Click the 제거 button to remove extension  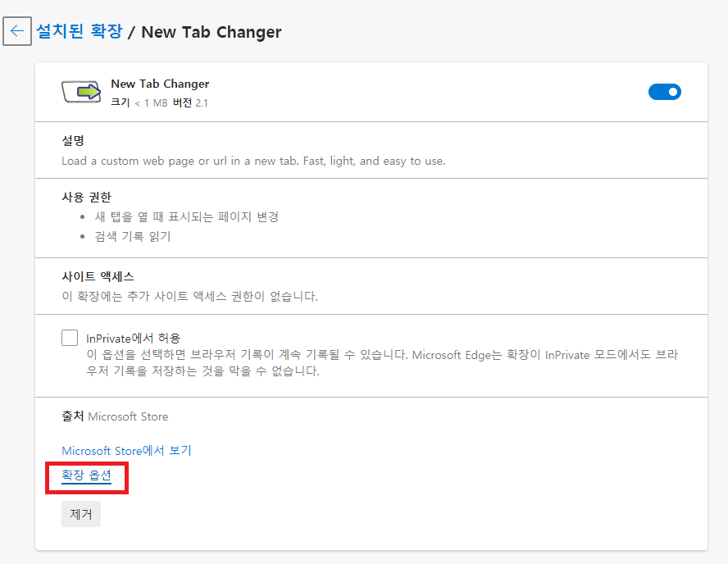click(x=81, y=514)
